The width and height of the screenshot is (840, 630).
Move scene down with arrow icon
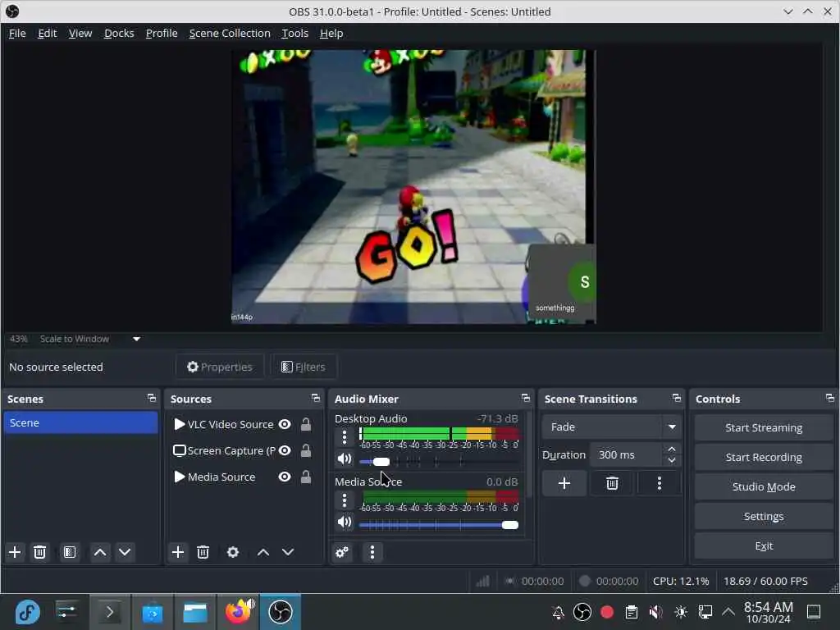pos(125,552)
